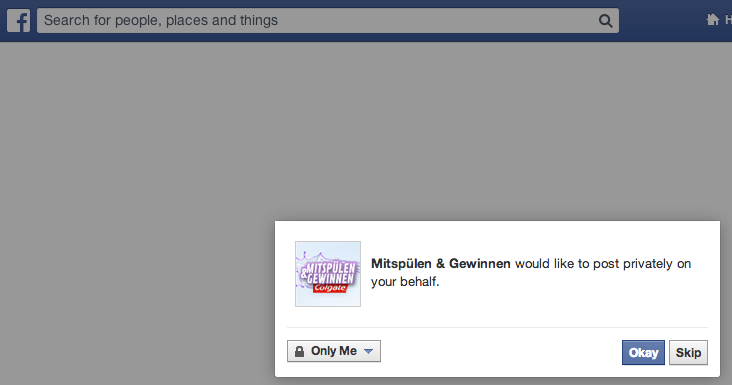Click the blue Facebook top navigation bar
The width and height of the screenshot is (732, 385).
click(x=366, y=21)
